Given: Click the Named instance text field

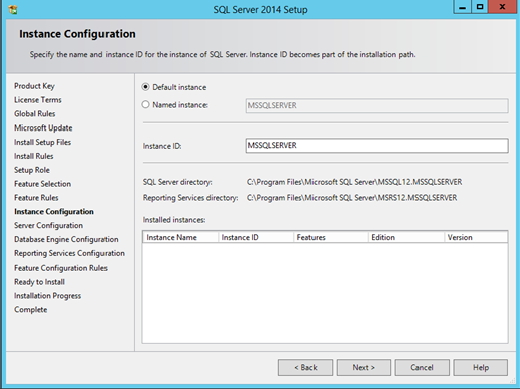Looking at the screenshot, I should [377, 105].
